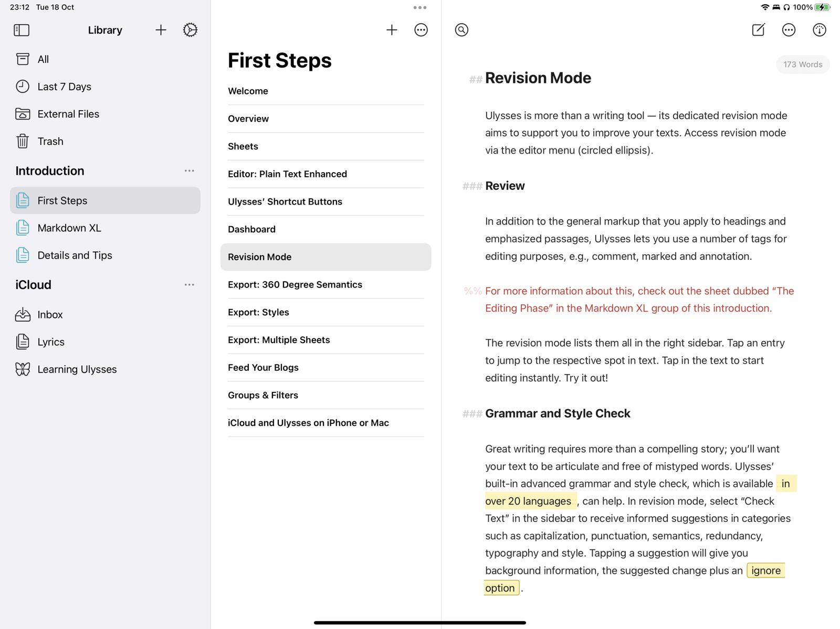Open Export: Multiple Sheets sheet
840x629 pixels.
click(x=326, y=340)
